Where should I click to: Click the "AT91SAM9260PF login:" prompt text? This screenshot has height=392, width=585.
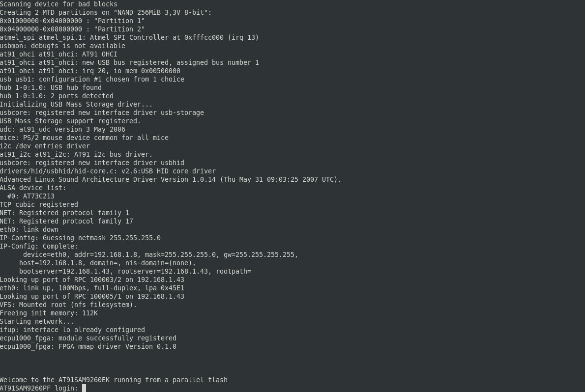39,388
